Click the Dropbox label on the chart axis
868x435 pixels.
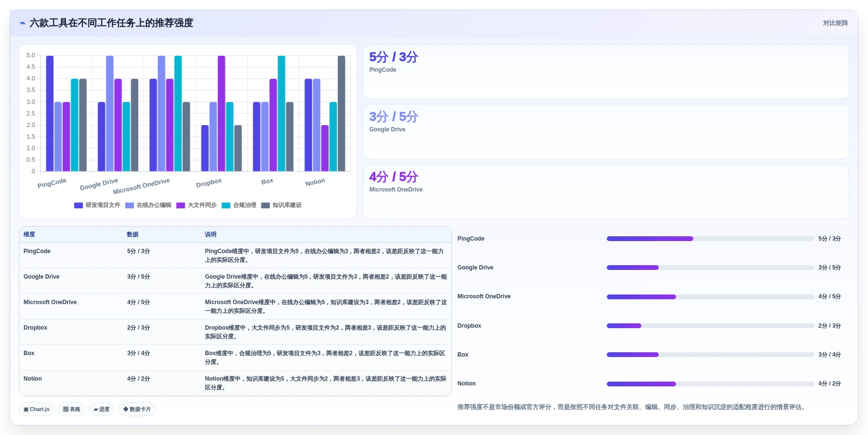[209, 183]
